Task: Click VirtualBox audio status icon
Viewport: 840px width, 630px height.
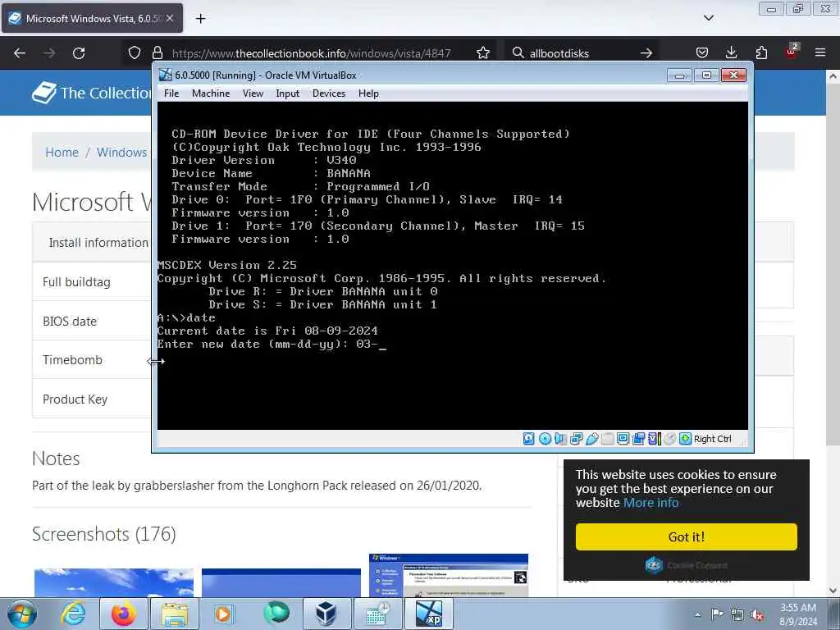Action: (560, 439)
